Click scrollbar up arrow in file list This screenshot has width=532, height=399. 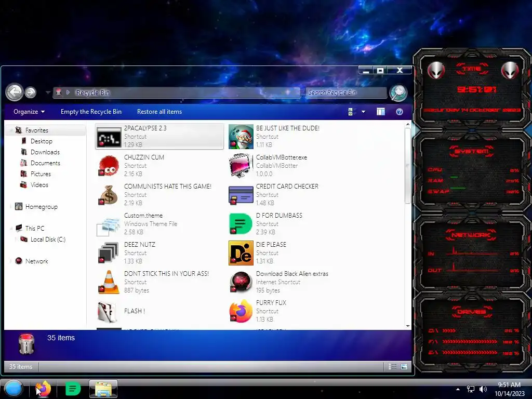tap(408, 125)
